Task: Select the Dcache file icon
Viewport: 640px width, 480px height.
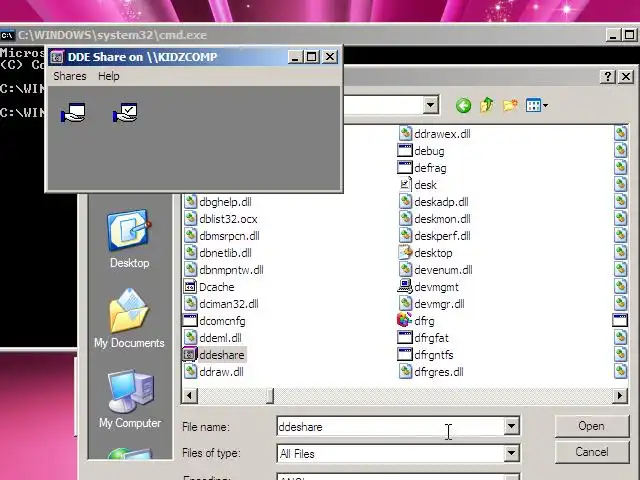Action: 190,287
